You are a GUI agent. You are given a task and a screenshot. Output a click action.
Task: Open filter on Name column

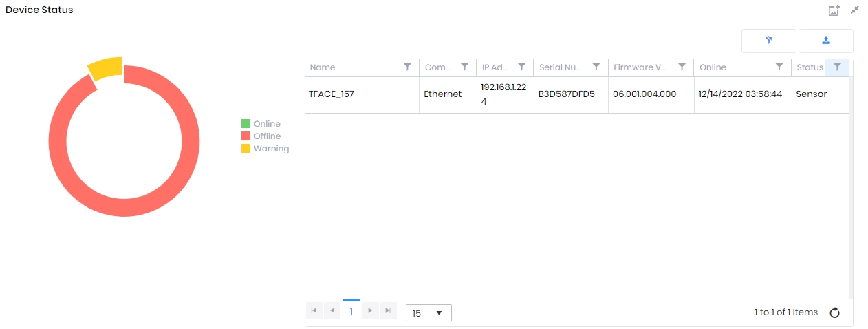tap(407, 67)
